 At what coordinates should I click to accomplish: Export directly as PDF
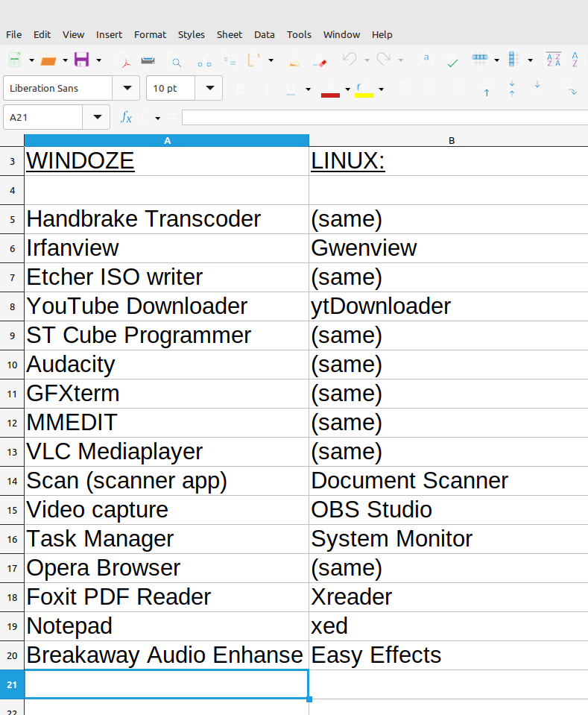[x=123, y=60]
